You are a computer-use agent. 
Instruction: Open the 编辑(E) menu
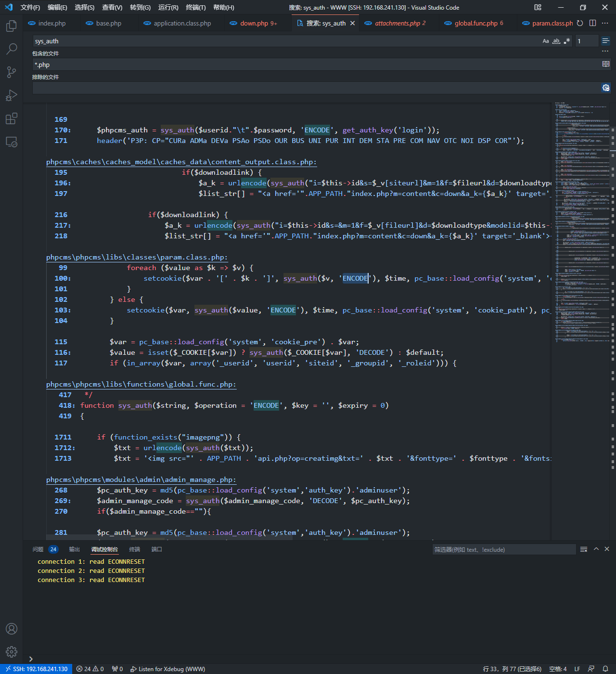(x=57, y=7)
